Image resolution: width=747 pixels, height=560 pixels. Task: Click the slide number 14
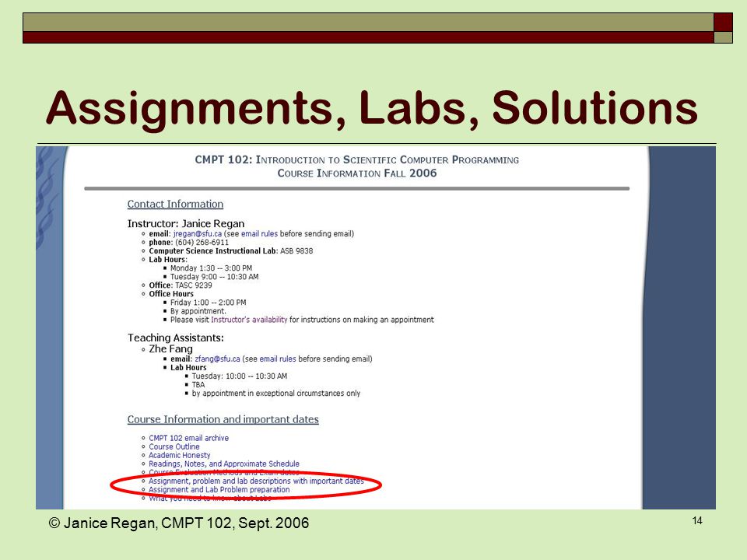[x=697, y=521]
